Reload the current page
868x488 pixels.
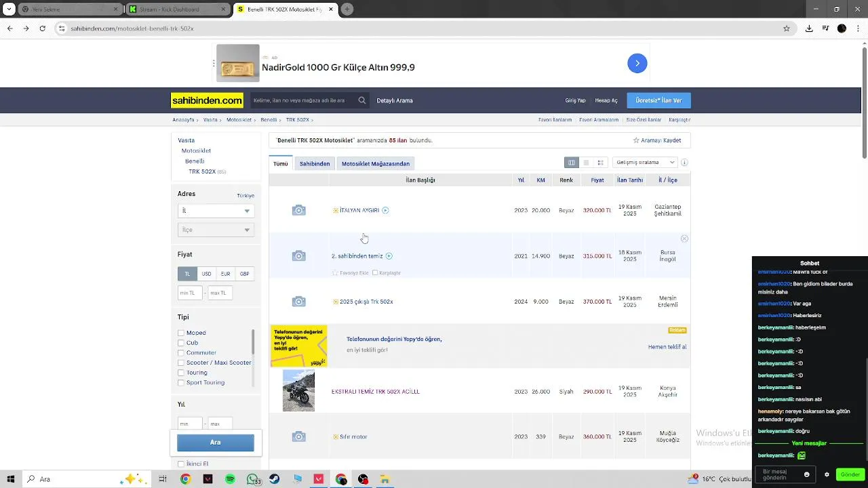pyautogui.click(x=42, y=28)
